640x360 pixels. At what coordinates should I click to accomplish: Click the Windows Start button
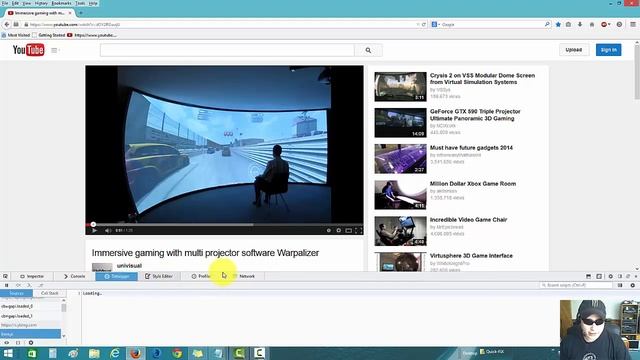[8, 353]
